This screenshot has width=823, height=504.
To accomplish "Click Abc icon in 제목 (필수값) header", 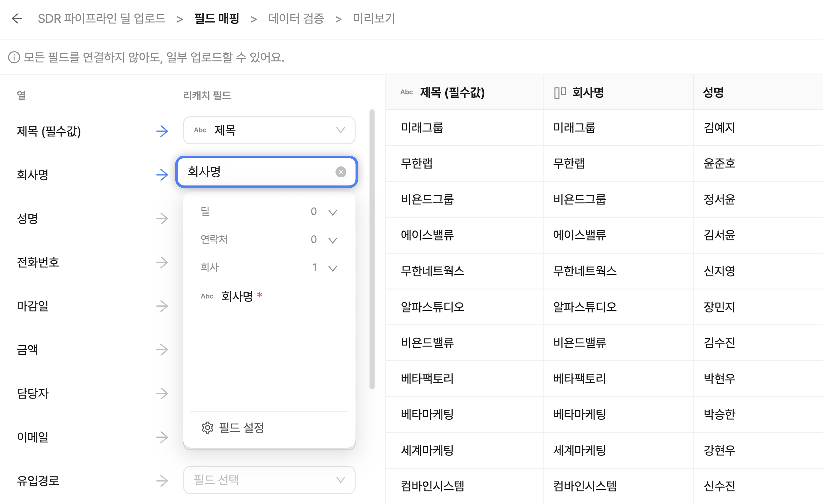I will (406, 92).
